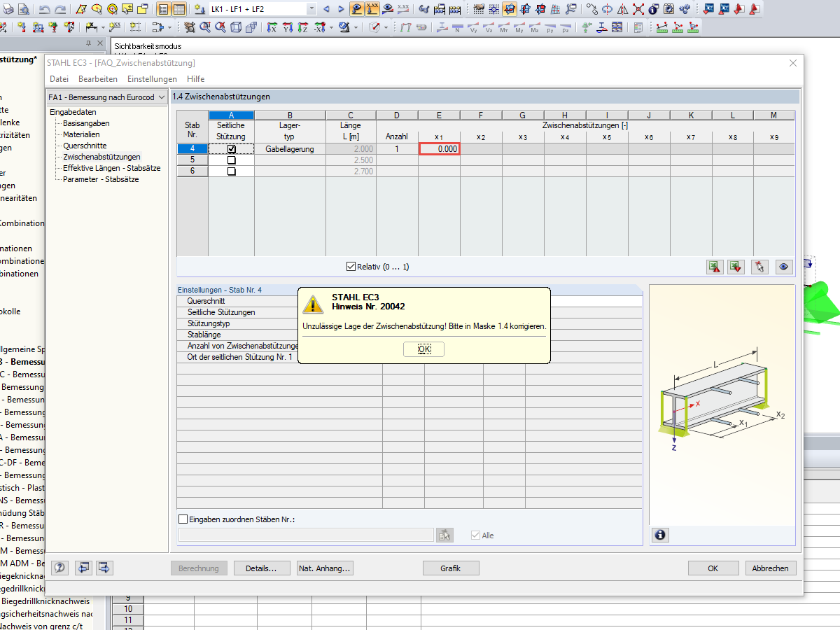Open the Datei menu
Viewport: 840px width, 630px height.
coord(58,78)
